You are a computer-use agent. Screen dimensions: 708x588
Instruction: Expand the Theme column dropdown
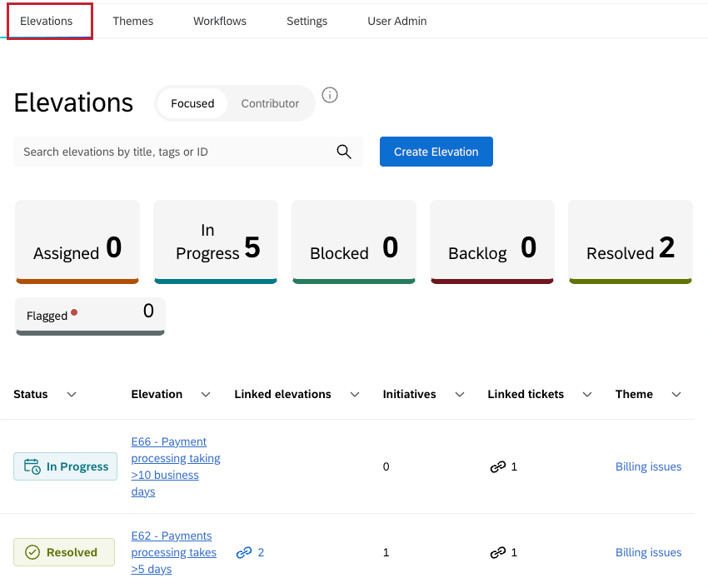point(676,394)
